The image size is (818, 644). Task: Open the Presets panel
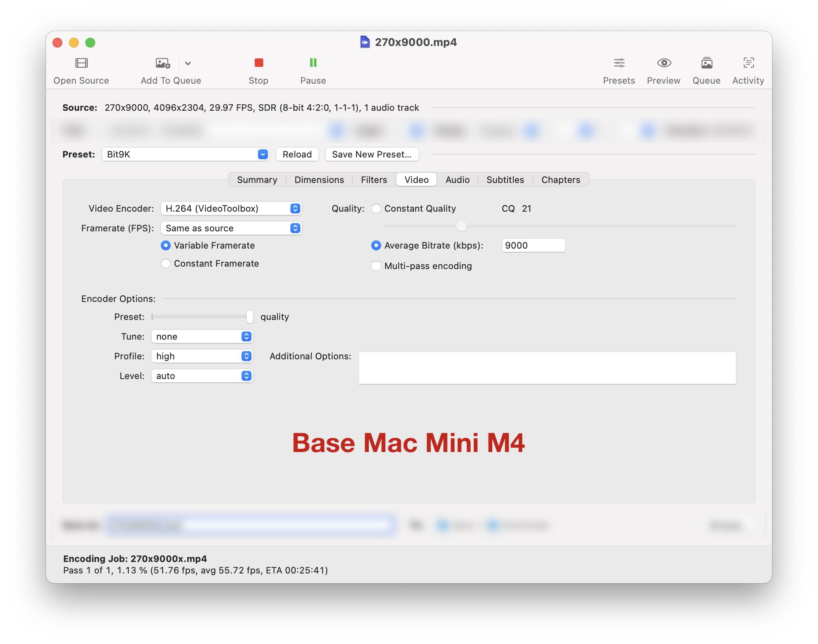tap(619, 63)
